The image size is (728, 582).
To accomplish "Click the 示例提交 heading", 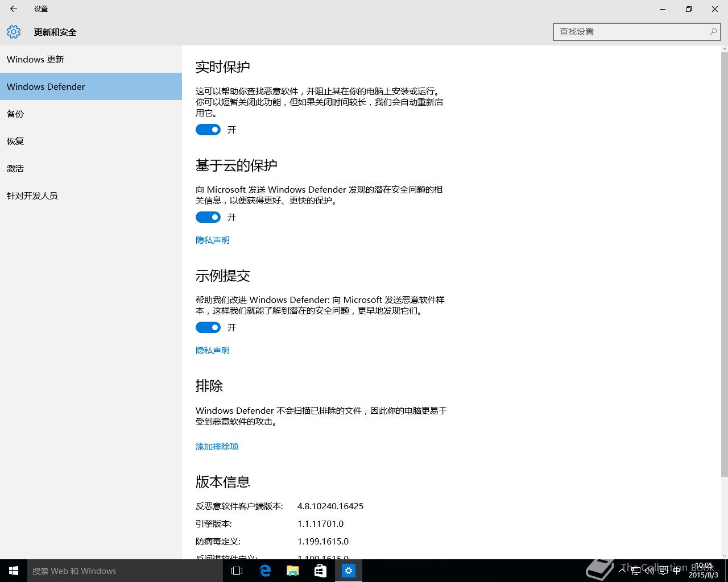I will click(223, 276).
